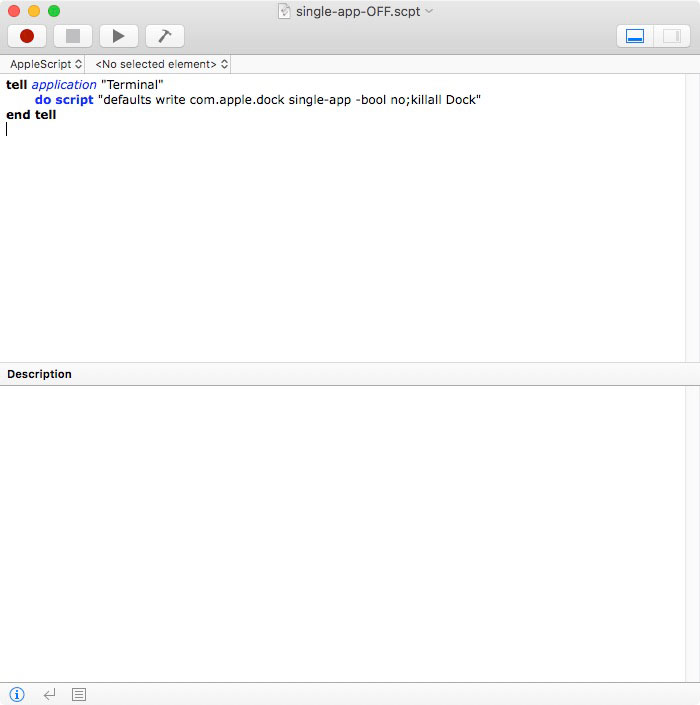Place cursor on the "end tell" line
This screenshot has width=700, height=705.
(31, 115)
